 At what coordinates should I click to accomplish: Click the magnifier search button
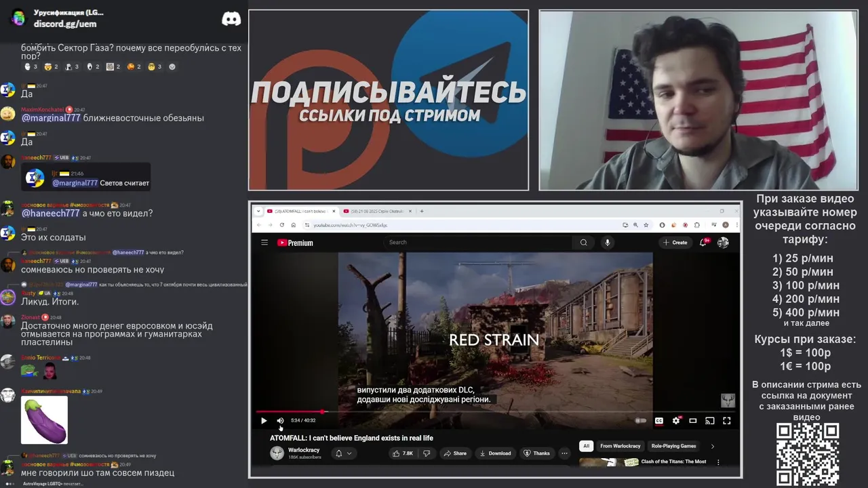[x=583, y=242]
